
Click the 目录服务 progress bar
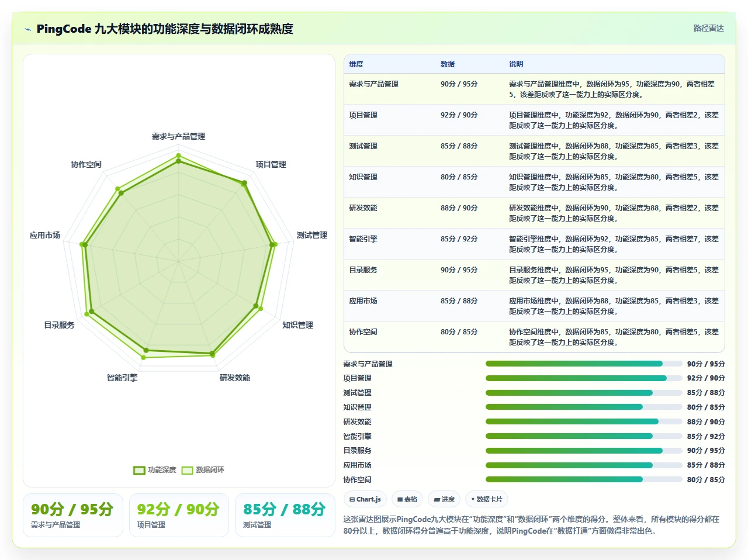tap(584, 451)
